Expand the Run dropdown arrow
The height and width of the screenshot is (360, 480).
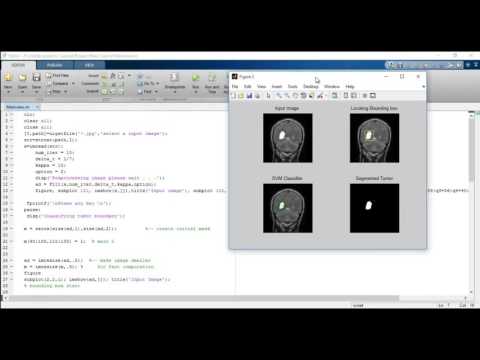coord(196,92)
